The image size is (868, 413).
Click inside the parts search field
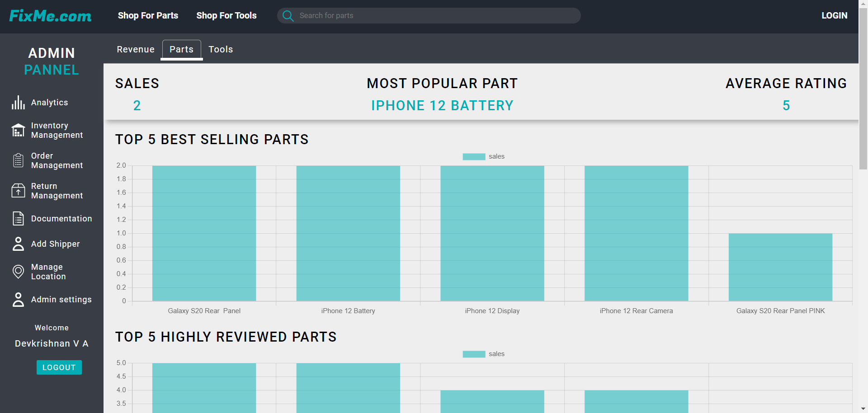[429, 15]
